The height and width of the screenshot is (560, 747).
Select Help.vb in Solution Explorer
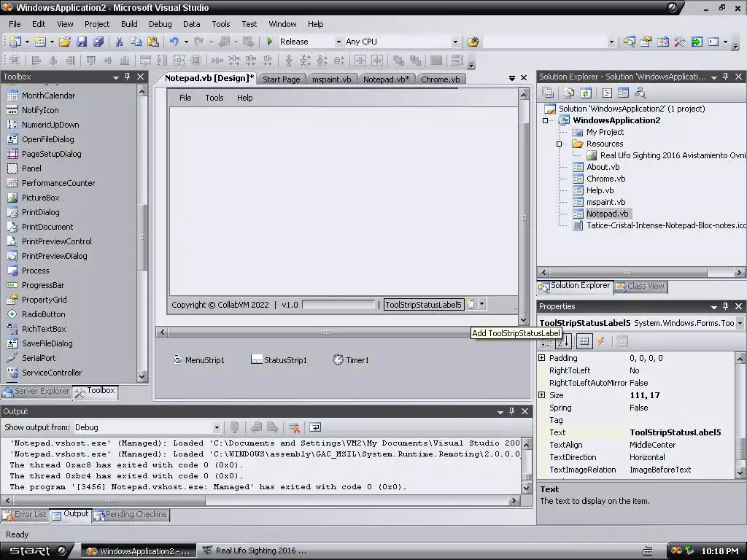pos(600,190)
